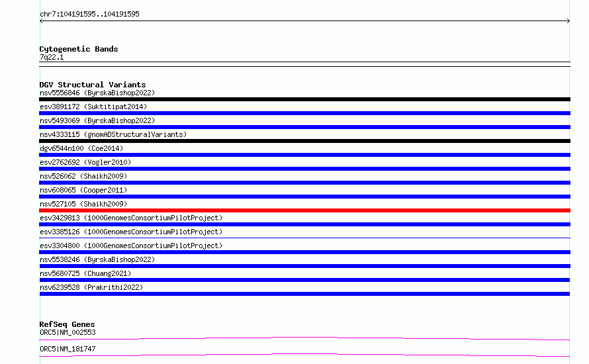Viewport: 589px width, 364px height.
Task: Open variant esv2762692 (Vogler2010)
Action: coord(85,162)
